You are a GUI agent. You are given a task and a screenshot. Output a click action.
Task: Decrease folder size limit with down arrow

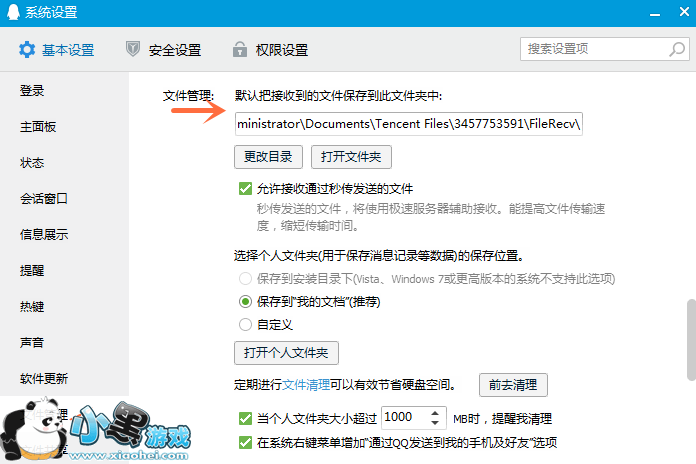pyautogui.click(x=435, y=423)
